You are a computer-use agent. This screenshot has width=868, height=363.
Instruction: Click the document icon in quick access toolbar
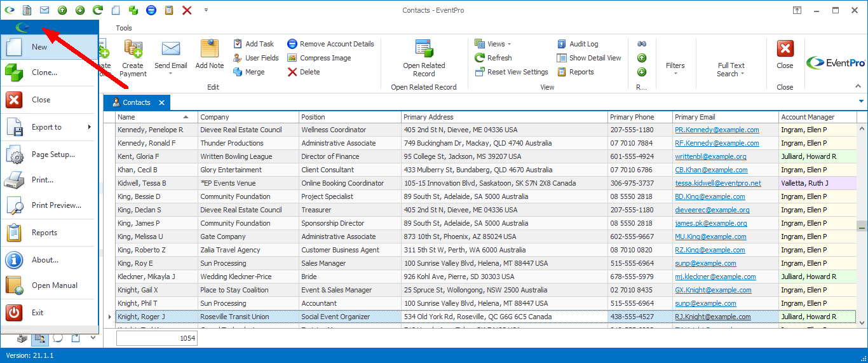[x=27, y=10]
